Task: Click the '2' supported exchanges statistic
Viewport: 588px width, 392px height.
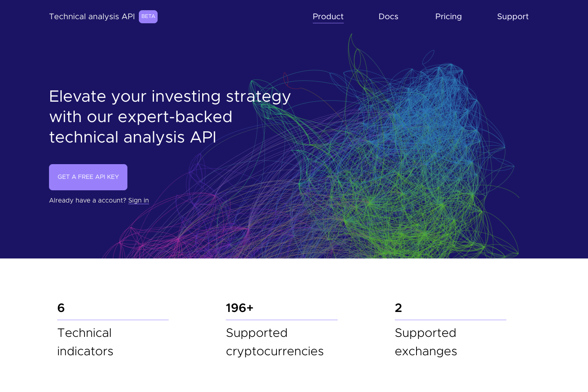Action: coord(399,308)
